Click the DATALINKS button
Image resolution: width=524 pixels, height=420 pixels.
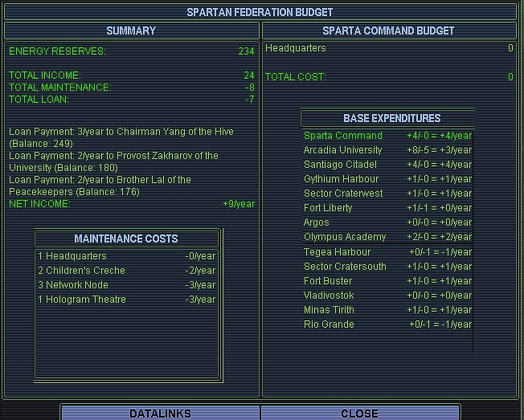tap(160, 413)
